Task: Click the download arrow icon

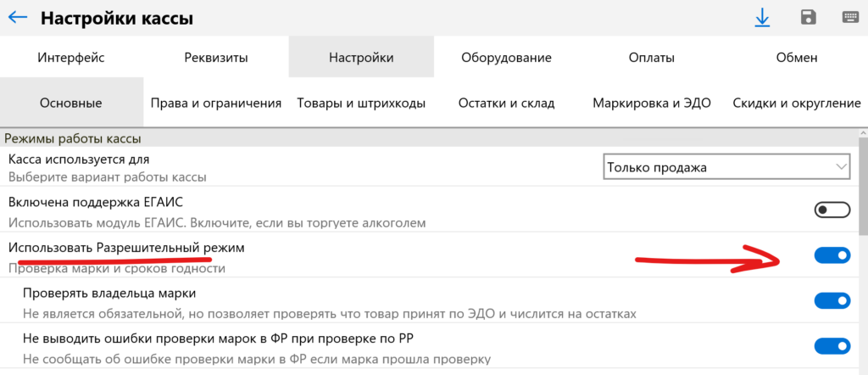Action: click(x=762, y=18)
